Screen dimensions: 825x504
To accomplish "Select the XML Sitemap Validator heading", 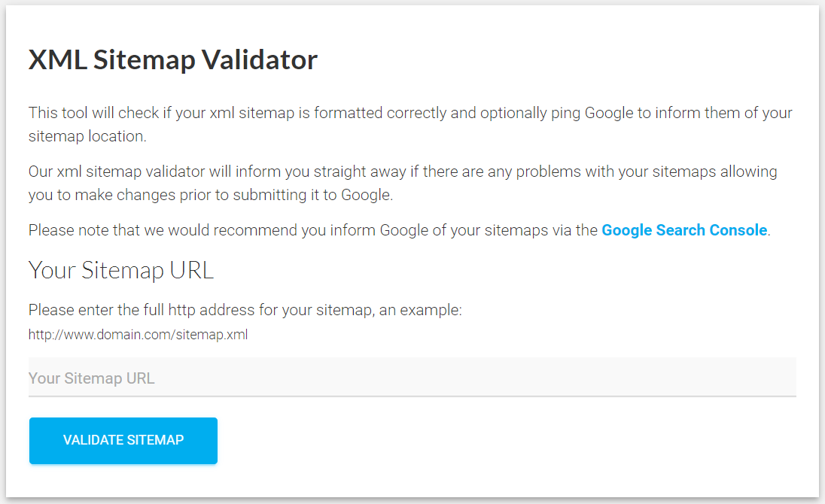I will tap(173, 59).
